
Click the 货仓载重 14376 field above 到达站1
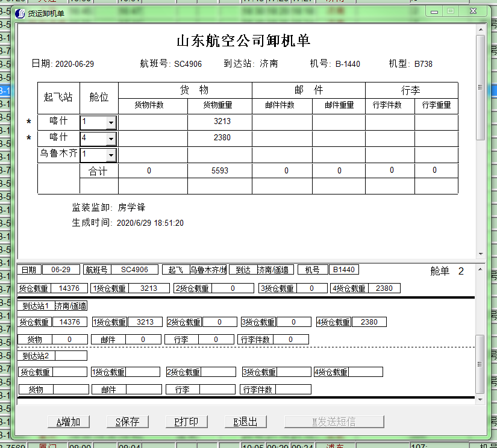[69, 288]
